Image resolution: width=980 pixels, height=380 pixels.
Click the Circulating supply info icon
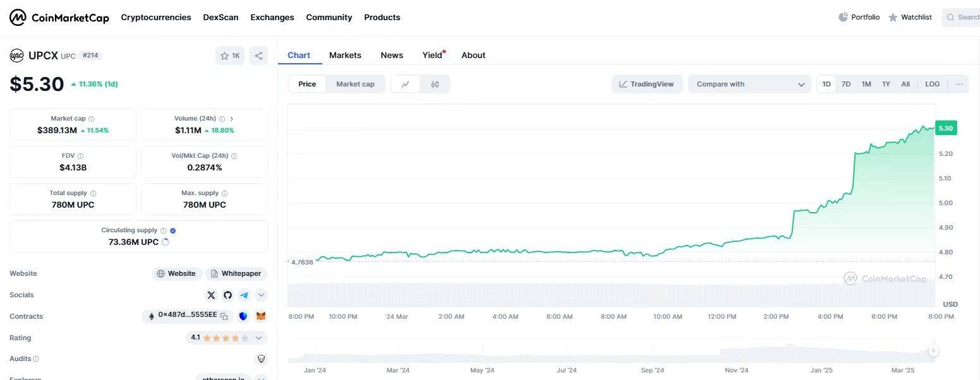pos(163,230)
